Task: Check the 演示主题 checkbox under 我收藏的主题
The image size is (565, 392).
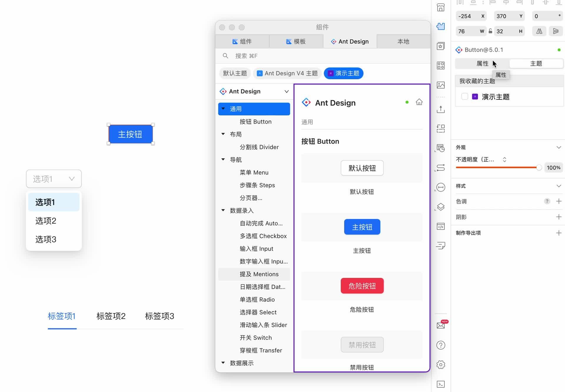Action: point(464,96)
